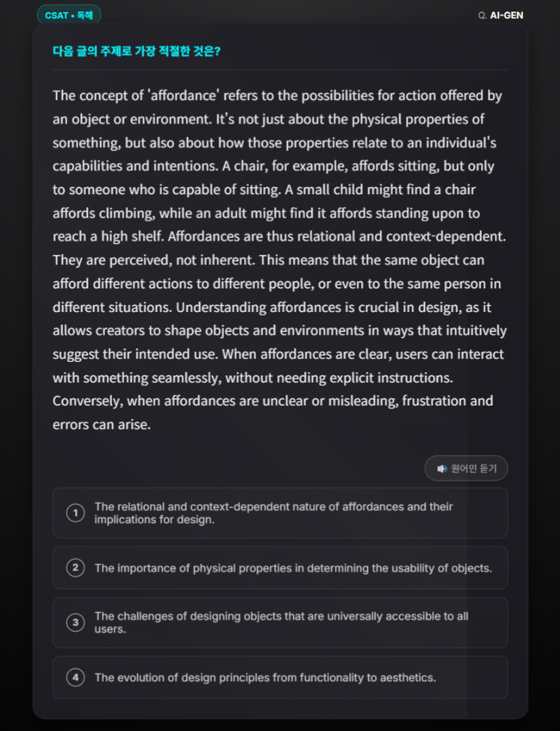Select answer option ① about affordances' relational nature
Image resolution: width=560 pixels, height=731 pixels.
click(280, 513)
